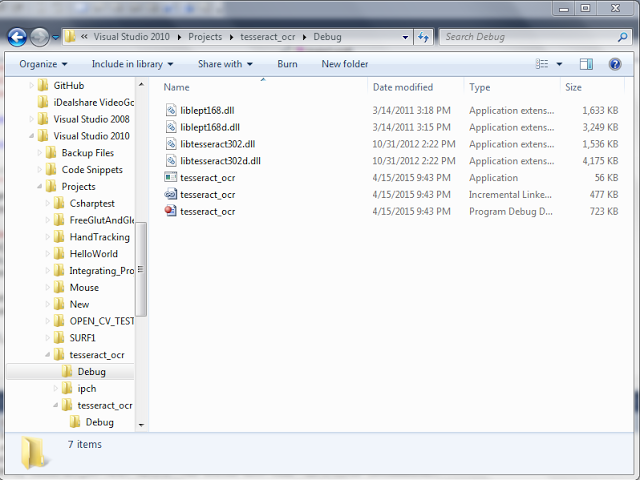Click Visual Studio 2010 in the address bar
Viewport: 640px width, 480px height.
[x=131, y=37]
